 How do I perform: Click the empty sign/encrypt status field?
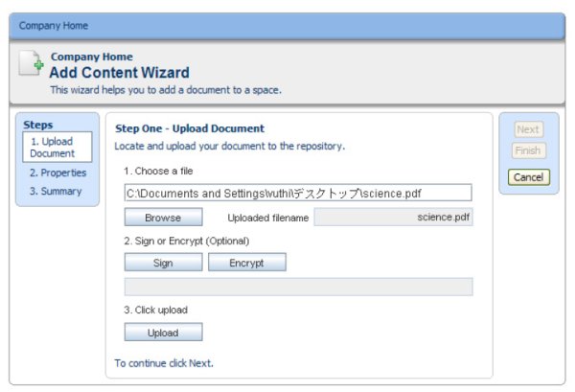click(298, 287)
